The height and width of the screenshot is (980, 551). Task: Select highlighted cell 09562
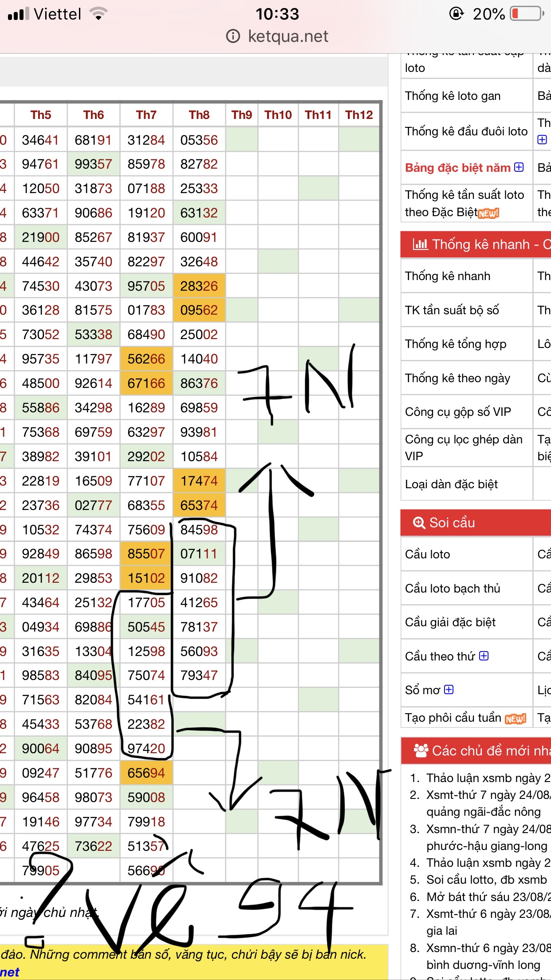point(199,310)
